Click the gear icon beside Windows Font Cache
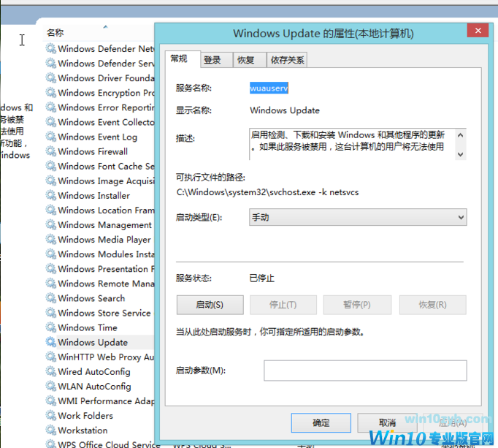 click(50, 166)
